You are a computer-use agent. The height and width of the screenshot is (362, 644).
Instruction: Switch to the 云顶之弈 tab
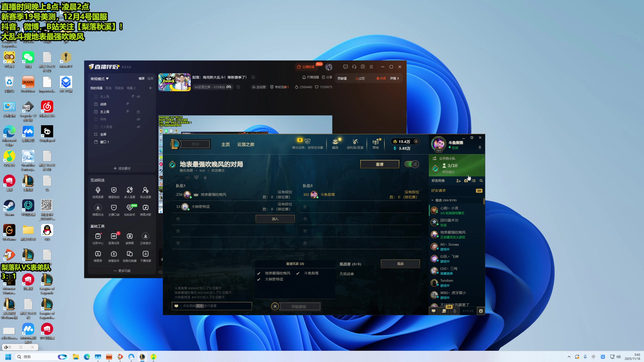click(x=246, y=145)
